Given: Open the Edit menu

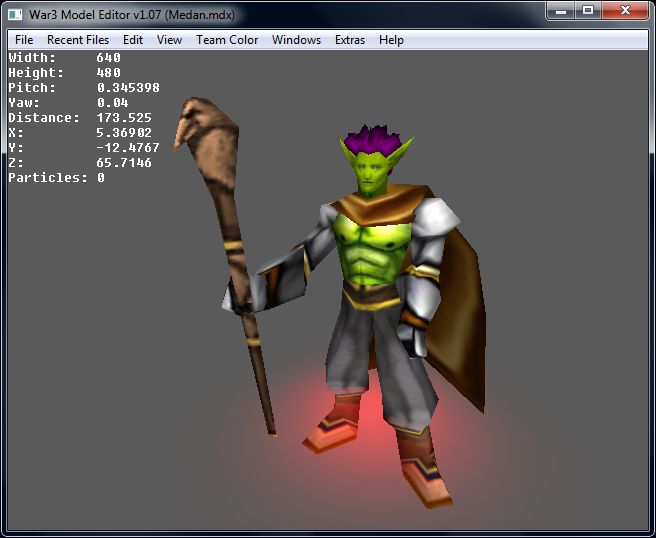Looking at the screenshot, I should click(x=133, y=40).
